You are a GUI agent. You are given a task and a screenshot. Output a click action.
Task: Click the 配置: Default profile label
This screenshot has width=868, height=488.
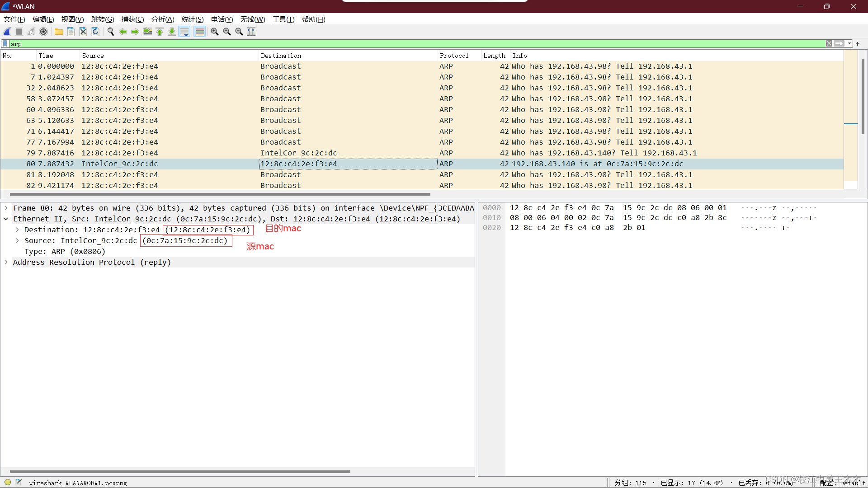[x=843, y=483]
